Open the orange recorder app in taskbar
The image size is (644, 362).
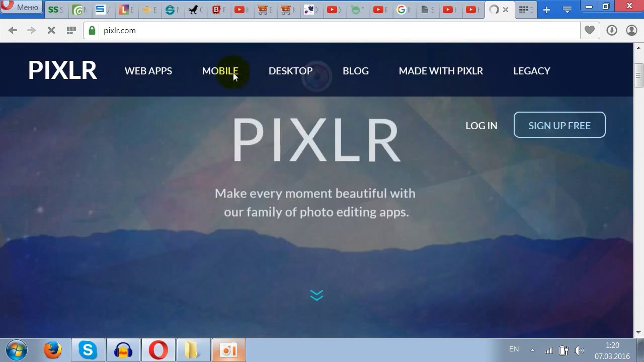pos(229,350)
